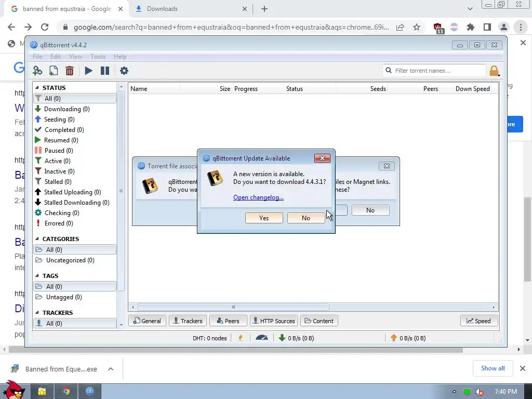Click Yes to download the update
The height and width of the screenshot is (399, 532).
click(x=264, y=218)
